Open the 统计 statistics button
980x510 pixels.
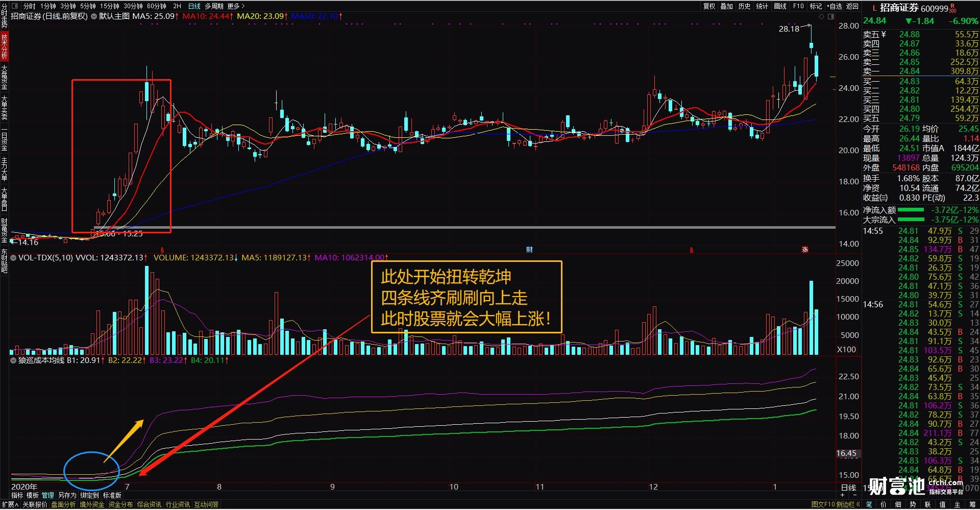(x=762, y=6)
